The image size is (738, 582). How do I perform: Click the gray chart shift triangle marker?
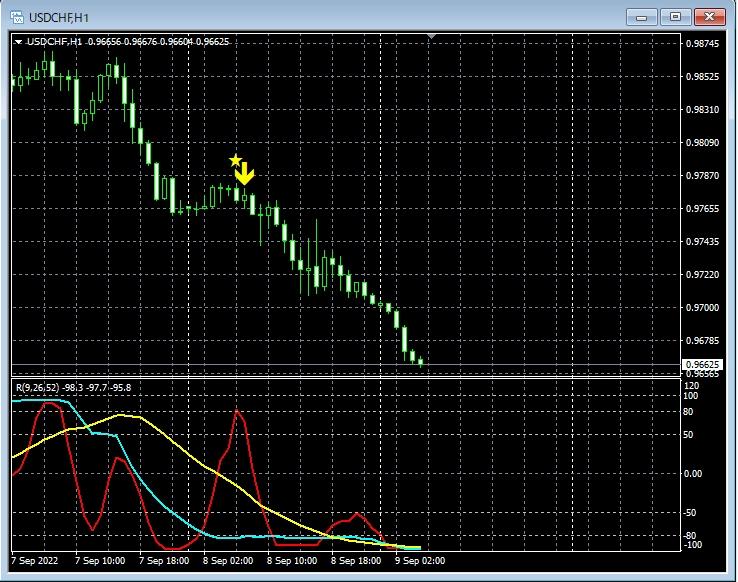[x=431, y=37]
